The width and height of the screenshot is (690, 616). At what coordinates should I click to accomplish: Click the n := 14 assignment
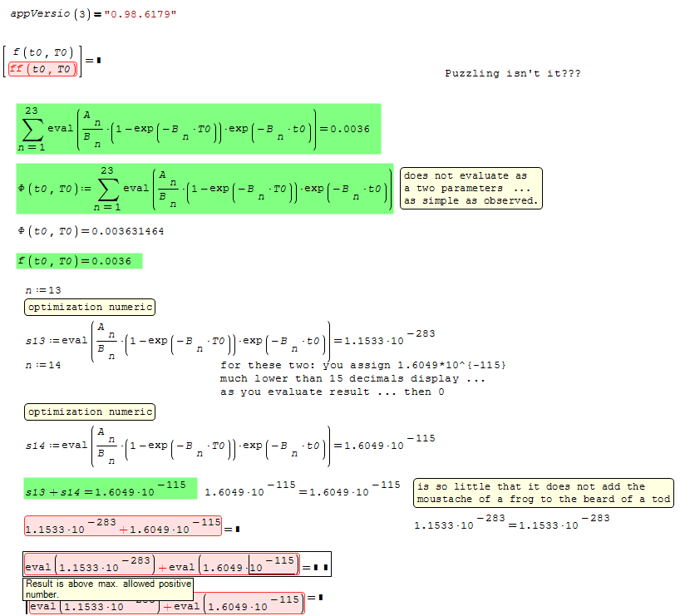point(43,365)
